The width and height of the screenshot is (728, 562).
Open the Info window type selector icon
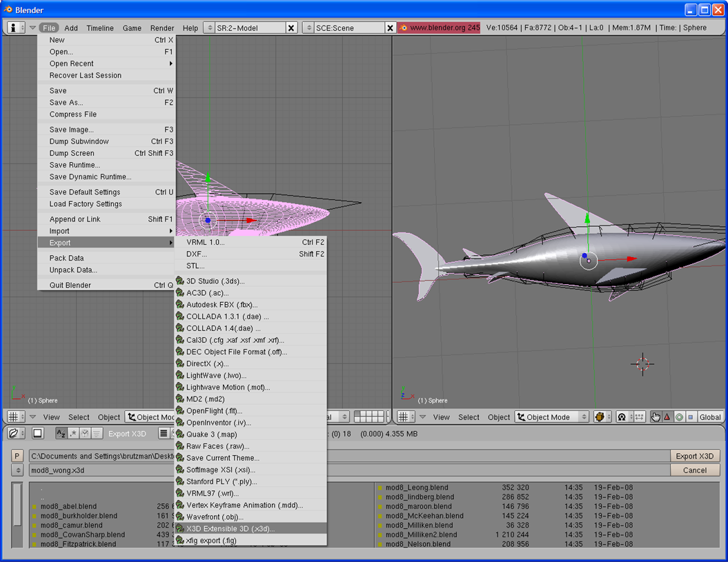click(x=16, y=28)
